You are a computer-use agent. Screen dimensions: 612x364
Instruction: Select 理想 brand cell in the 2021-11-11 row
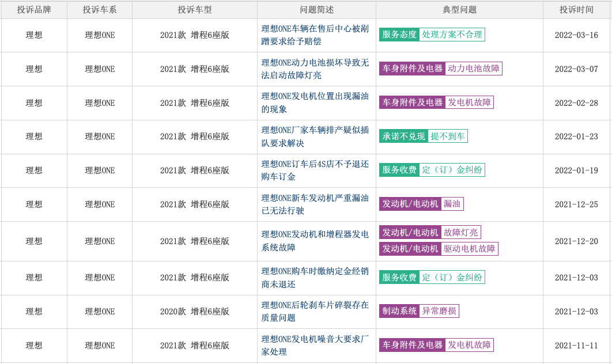(34, 345)
